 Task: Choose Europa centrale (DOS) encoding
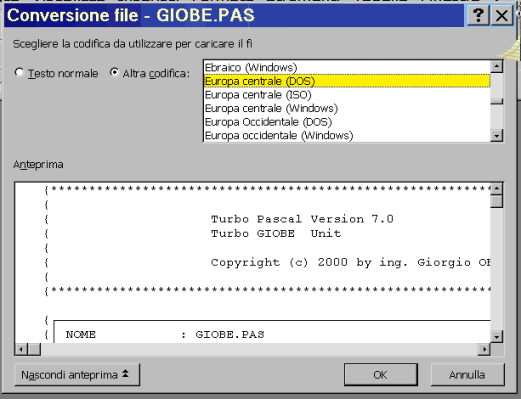(347, 81)
